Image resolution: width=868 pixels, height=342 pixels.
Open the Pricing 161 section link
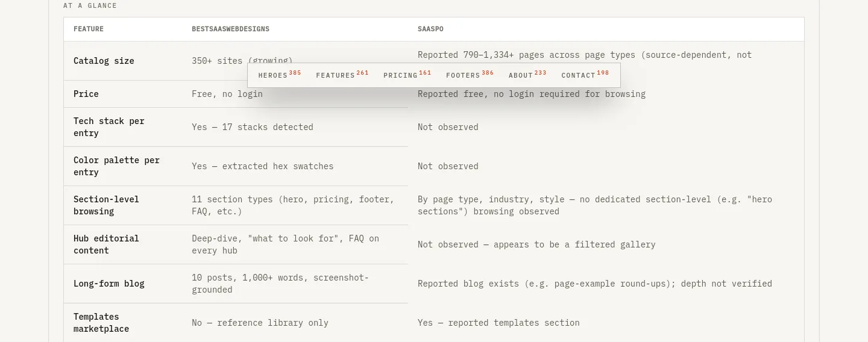[407, 75]
